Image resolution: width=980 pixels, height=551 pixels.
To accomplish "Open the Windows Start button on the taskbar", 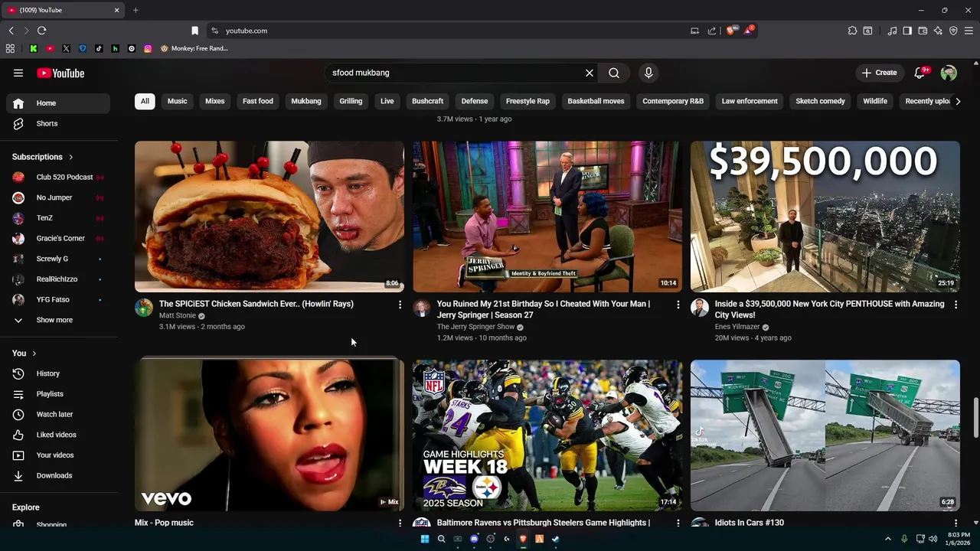I will click(425, 539).
